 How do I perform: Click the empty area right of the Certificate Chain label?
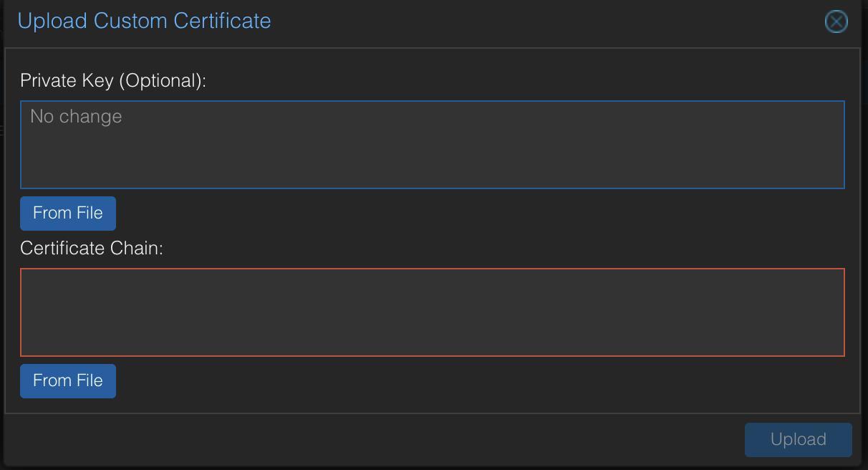(x=505, y=249)
